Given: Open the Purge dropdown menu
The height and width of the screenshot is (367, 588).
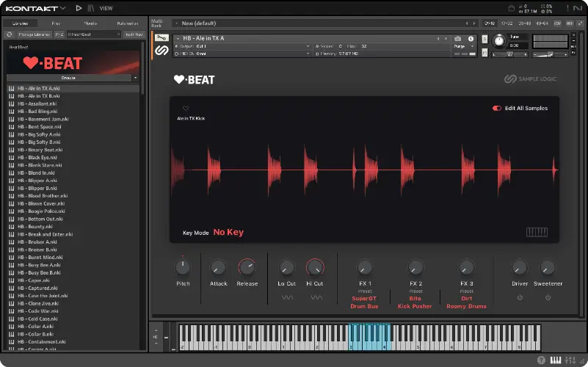Looking at the screenshot, I should (464, 47).
